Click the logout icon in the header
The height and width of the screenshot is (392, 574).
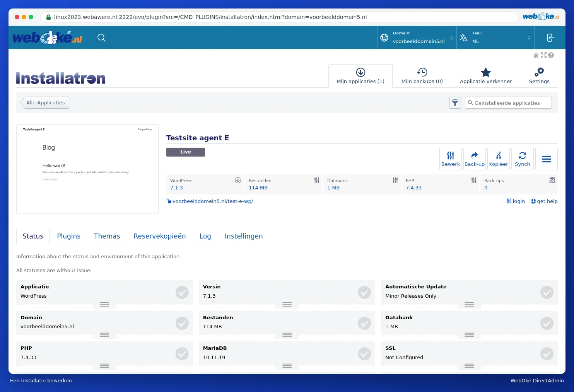(550, 37)
